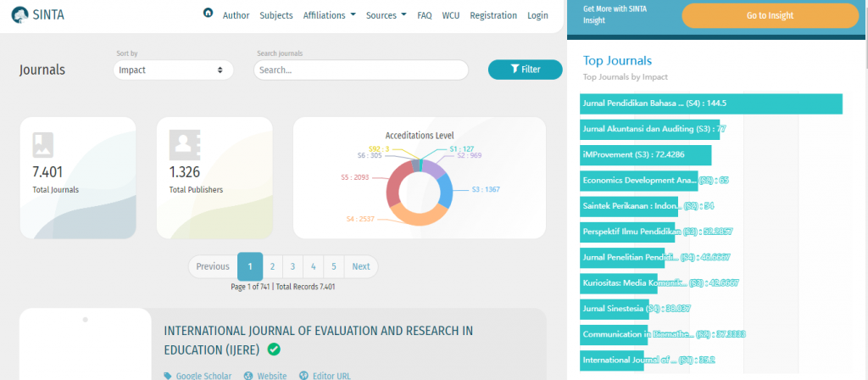Open the Subjects menu item

[276, 15]
